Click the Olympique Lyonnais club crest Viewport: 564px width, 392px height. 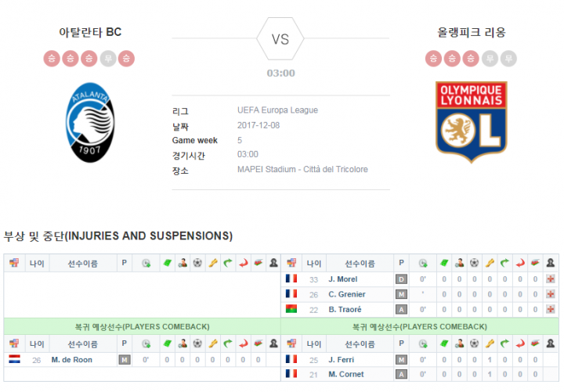[x=472, y=122]
